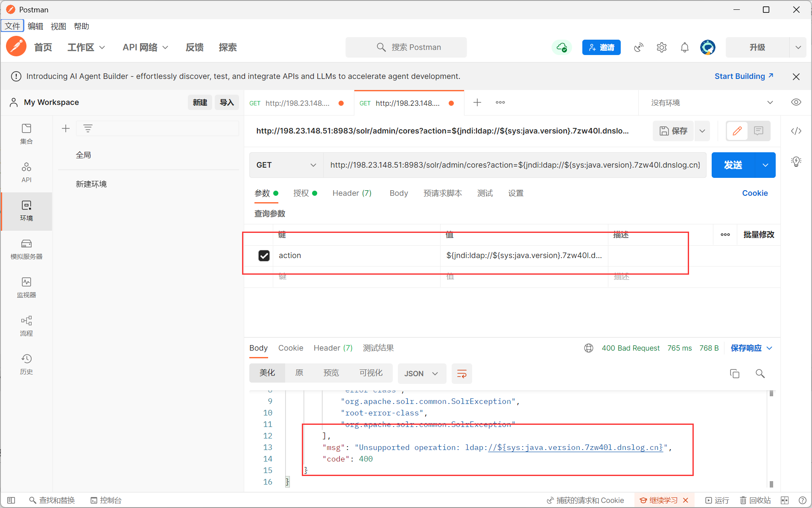Image resolution: width=812 pixels, height=508 pixels.
Task: Open the request Cookie link
Action: [755, 193]
